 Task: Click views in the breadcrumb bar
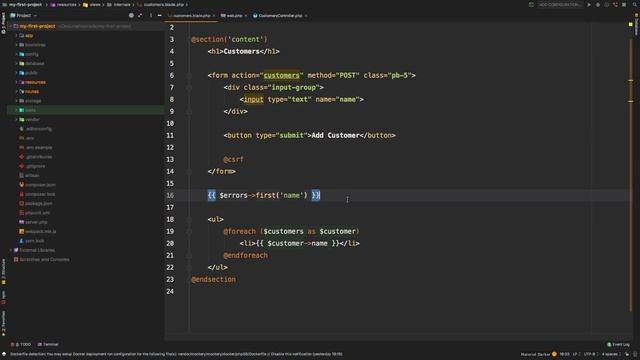click(x=92, y=4)
